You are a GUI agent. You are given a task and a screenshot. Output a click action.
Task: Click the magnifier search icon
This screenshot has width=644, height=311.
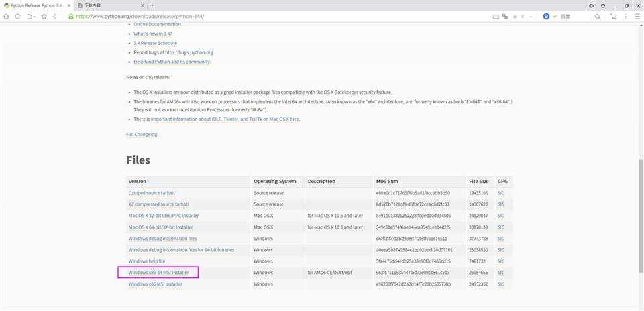[598, 17]
